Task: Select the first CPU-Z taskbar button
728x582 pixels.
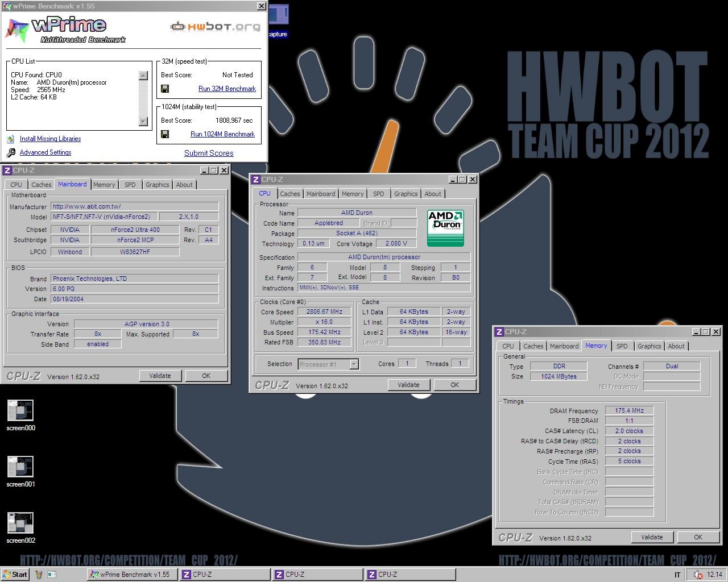Action: (x=225, y=574)
